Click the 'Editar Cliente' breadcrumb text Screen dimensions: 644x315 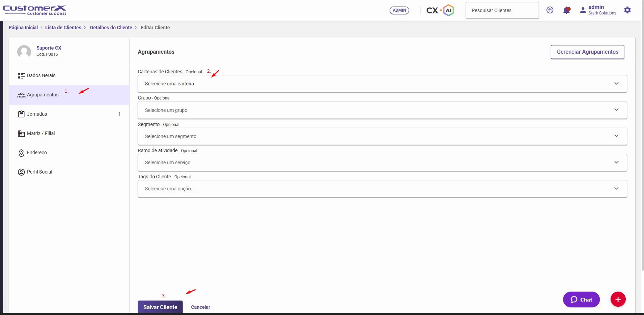155,28
